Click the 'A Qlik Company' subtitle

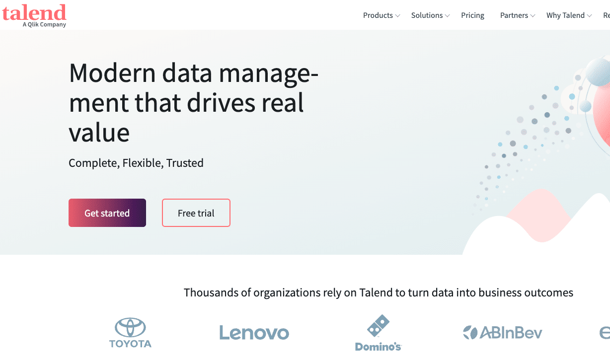click(44, 24)
